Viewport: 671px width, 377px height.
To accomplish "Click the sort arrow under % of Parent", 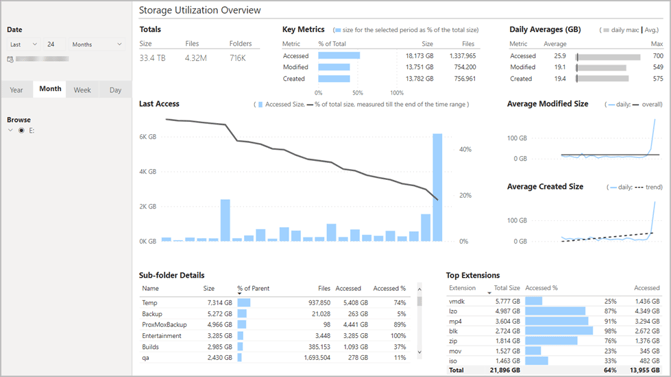I will [239, 294].
